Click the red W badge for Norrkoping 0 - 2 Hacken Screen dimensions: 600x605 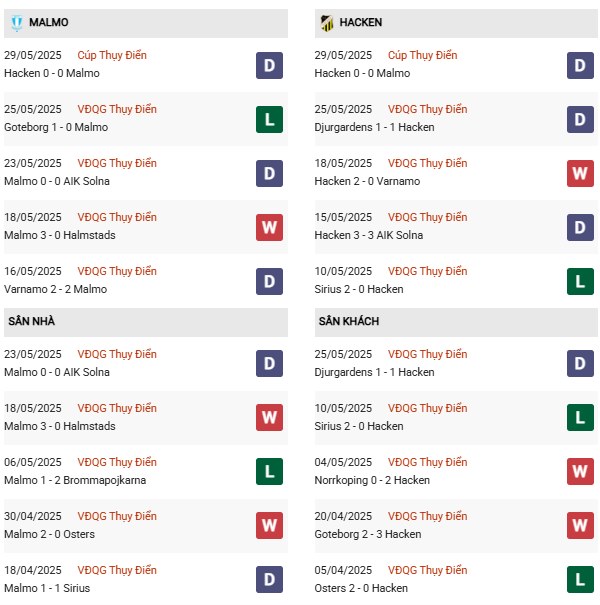point(581,472)
